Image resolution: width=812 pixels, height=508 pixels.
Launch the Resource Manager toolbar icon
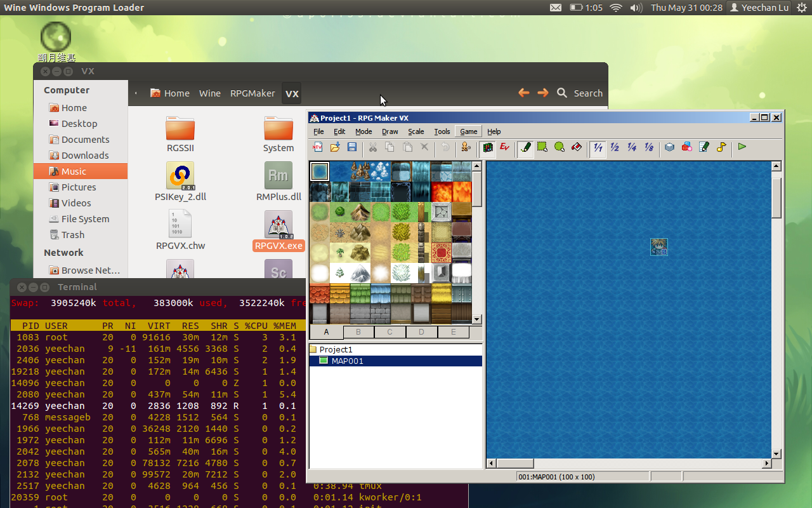click(x=687, y=147)
